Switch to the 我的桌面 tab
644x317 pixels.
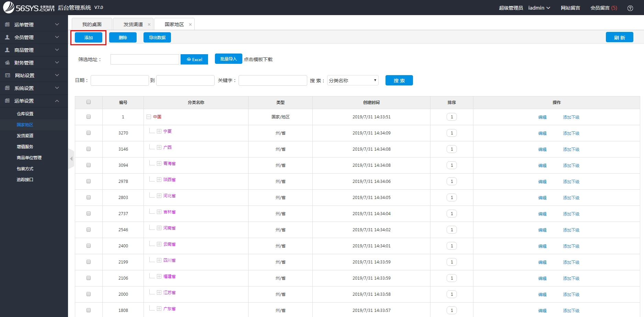point(92,24)
